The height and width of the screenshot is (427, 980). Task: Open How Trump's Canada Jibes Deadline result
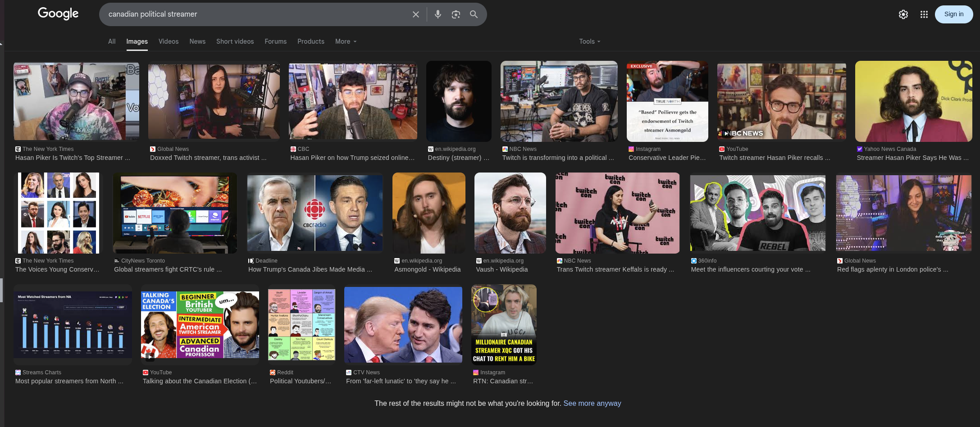pyautogui.click(x=310, y=269)
